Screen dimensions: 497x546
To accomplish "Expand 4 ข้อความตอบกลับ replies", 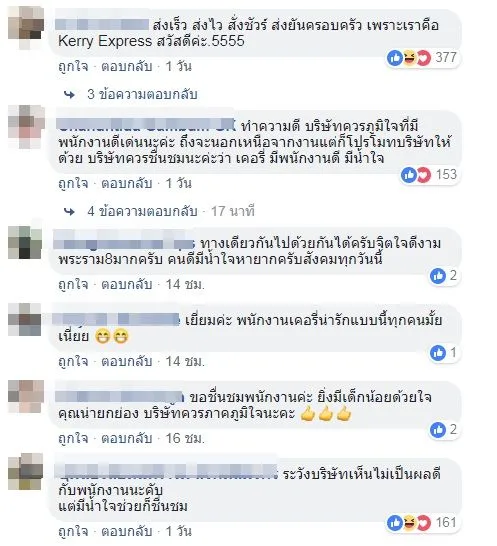I will tap(142, 211).
